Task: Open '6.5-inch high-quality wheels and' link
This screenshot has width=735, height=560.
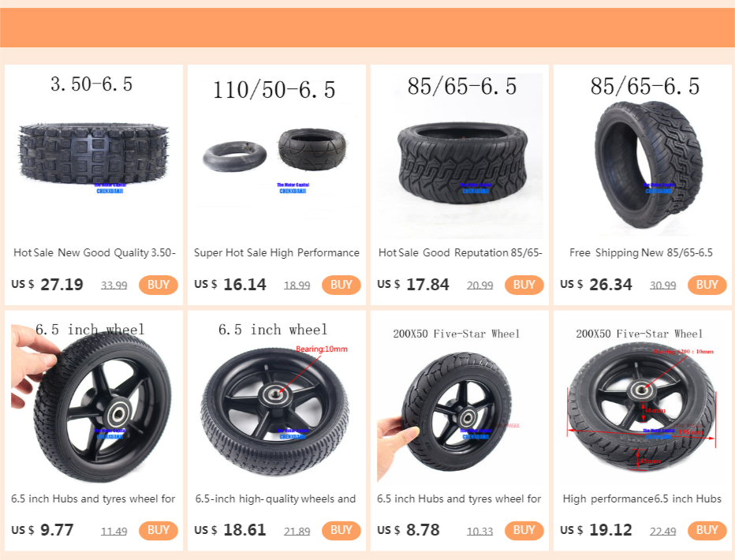Action: (276, 499)
